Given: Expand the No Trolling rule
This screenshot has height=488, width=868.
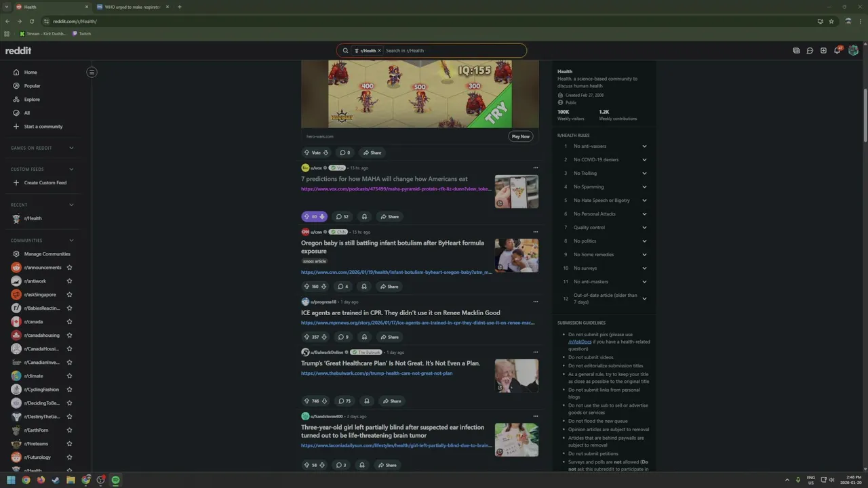Looking at the screenshot, I should pos(644,174).
